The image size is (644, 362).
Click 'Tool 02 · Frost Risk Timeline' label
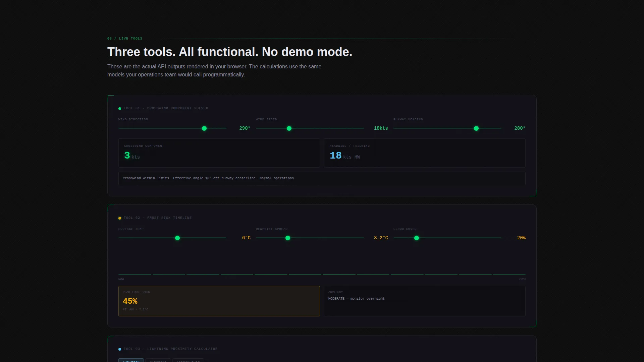(x=158, y=218)
